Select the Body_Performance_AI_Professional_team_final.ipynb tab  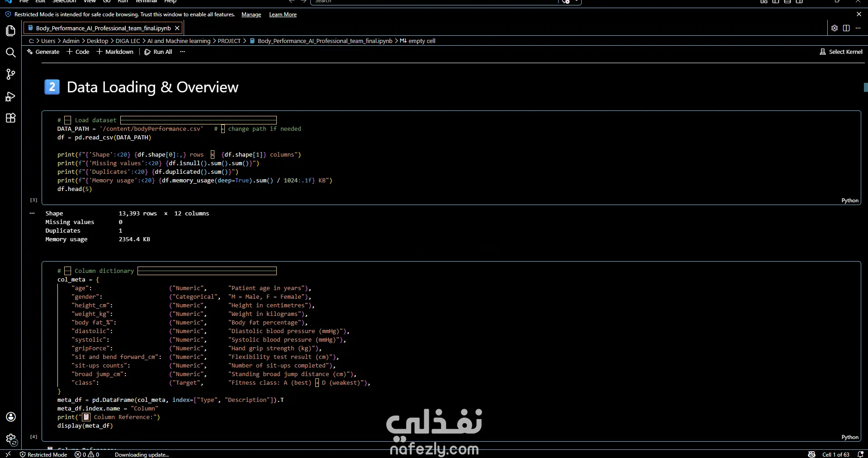pos(103,28)
